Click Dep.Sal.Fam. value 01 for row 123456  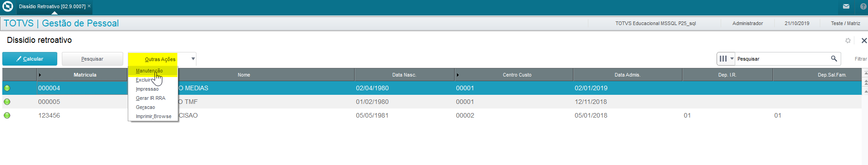(x=778, y=115)
